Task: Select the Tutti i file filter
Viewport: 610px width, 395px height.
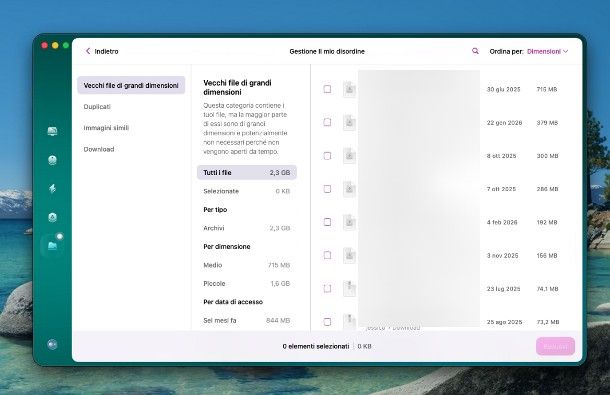Action: pos(247,172)
